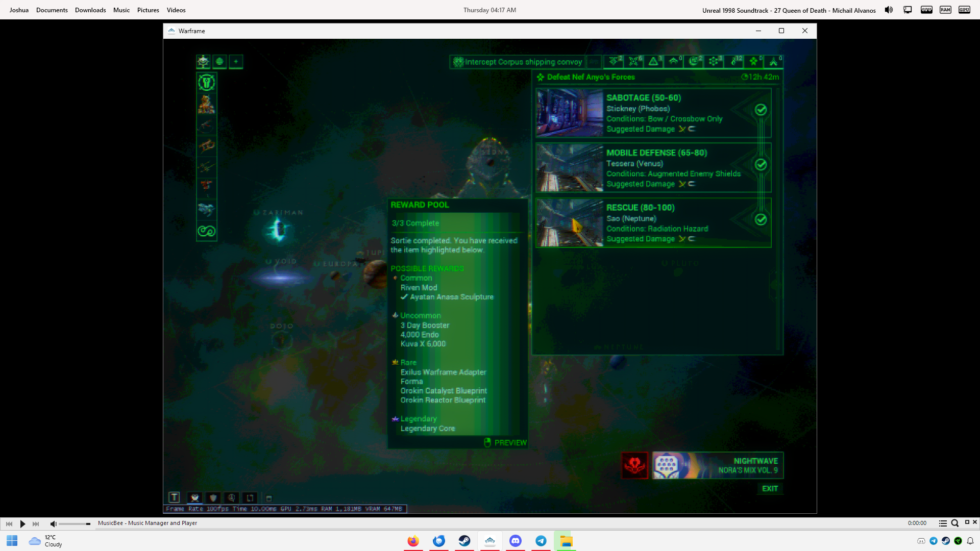Click the PREVIEW button in Reward Pool
The height and width of the screenshot is (551, 980).
tap(505, 442)
